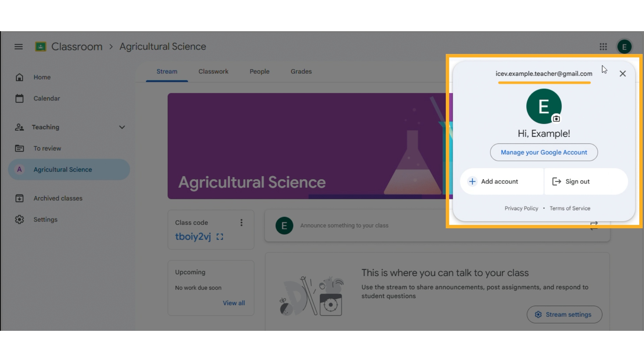Screen dimensions: 644x362
Task: Open the Privacy Policy link
Action: click(x=521, y=208)
